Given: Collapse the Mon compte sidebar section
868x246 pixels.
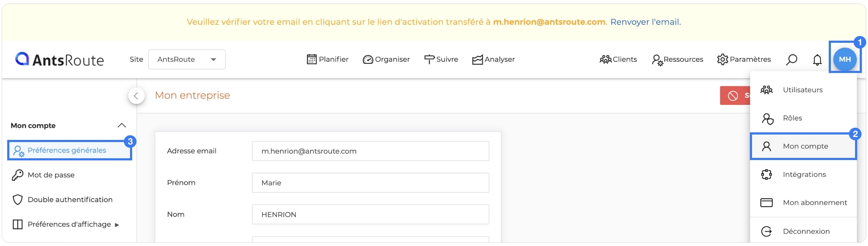Looking at the screenshot, I should [122, 126].
